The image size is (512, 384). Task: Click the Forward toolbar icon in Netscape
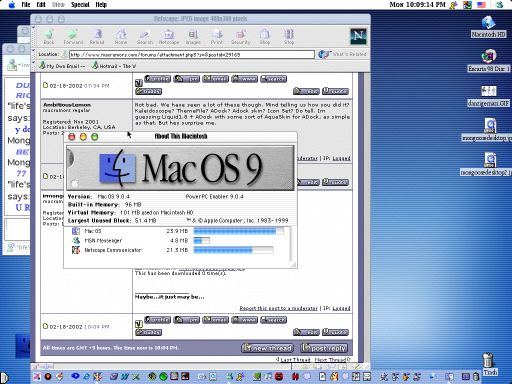click(73, 36)
